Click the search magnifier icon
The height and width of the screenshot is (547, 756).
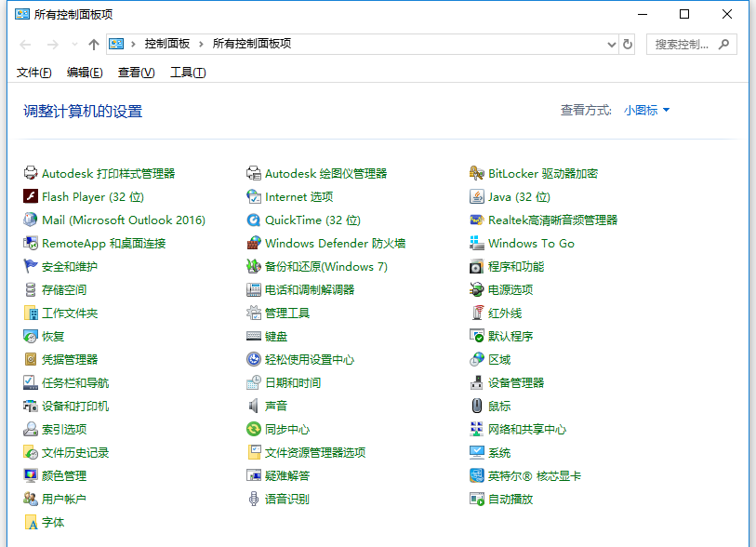click(723, 45)
